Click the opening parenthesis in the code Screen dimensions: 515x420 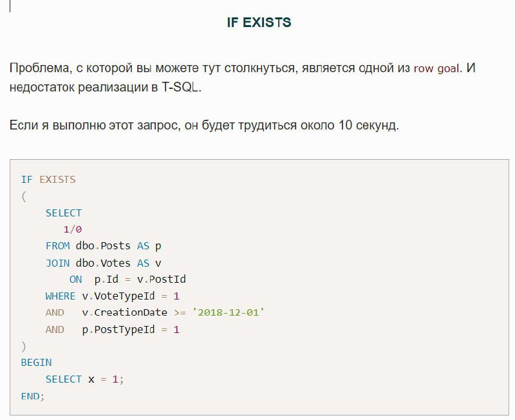[x=23, y=196]
